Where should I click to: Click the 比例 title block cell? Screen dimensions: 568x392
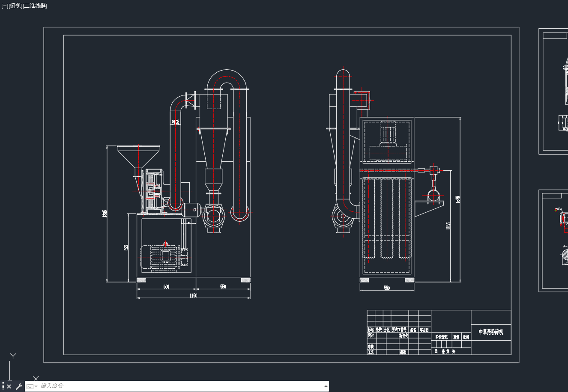(x=466, y=337)
